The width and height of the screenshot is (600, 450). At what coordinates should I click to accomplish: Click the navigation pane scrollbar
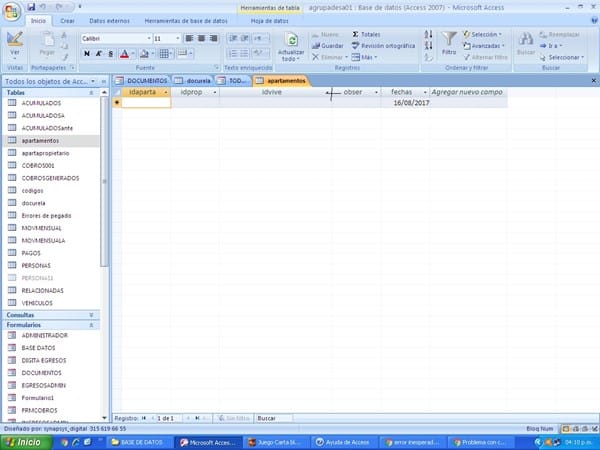pyautogui.click(x=104, y=182)
